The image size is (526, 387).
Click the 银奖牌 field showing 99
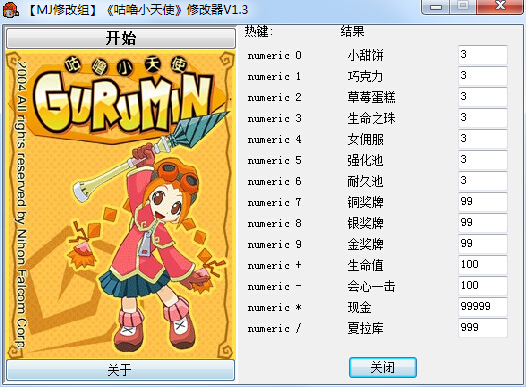point(483,223)
